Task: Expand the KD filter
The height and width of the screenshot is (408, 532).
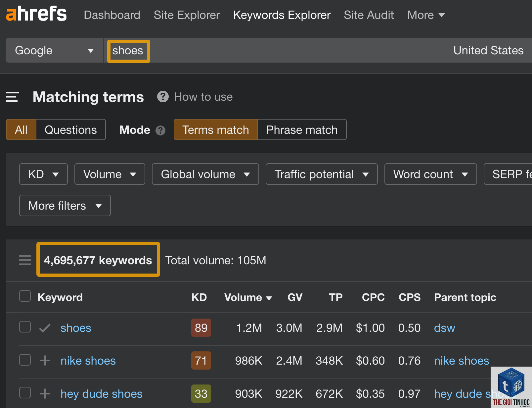Action: pyautogui.click(x=43, y=174)
